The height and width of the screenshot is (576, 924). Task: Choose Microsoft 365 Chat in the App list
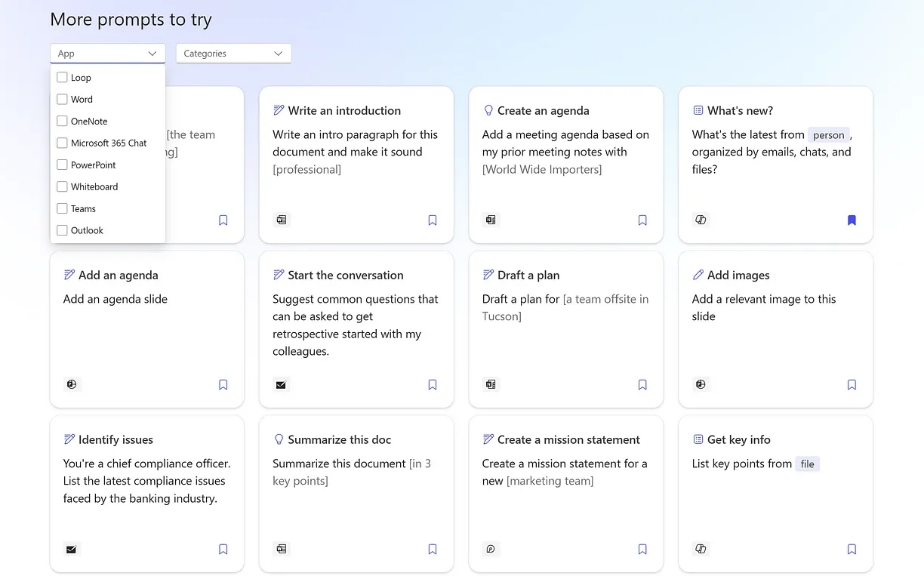[x=63, y=143]
